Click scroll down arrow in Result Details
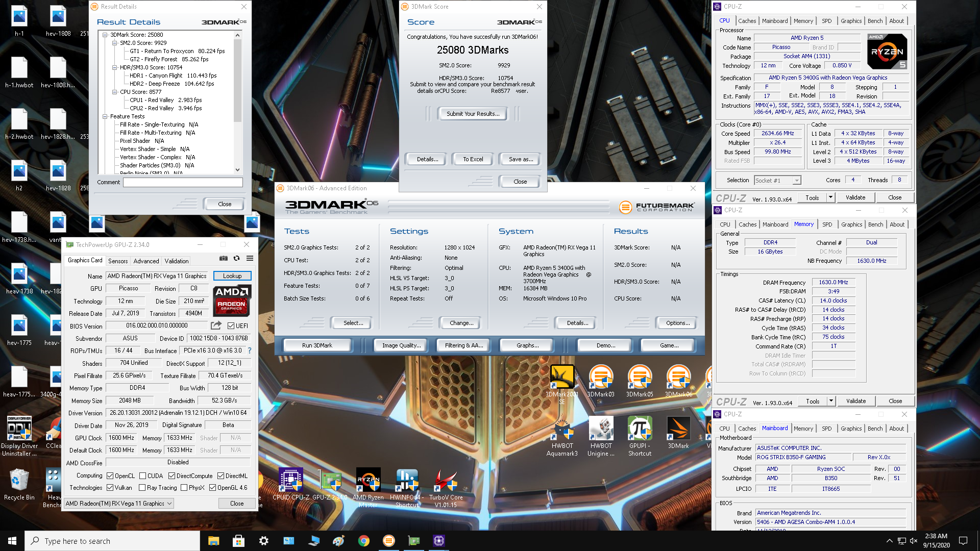 [x=237, y=169]
